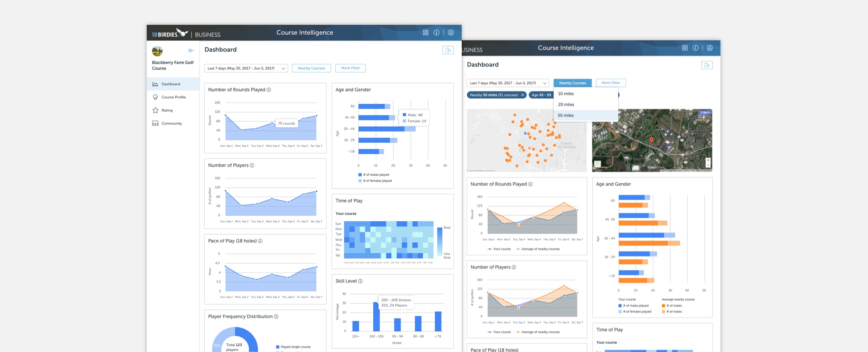Open Course Profile in the sidebar
Viewport: 868px width, 352px height.
[x=174, y=97]
